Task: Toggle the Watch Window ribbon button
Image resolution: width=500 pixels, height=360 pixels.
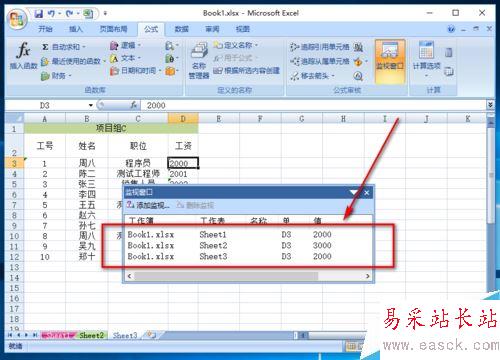Action: (x=390, y=61)
